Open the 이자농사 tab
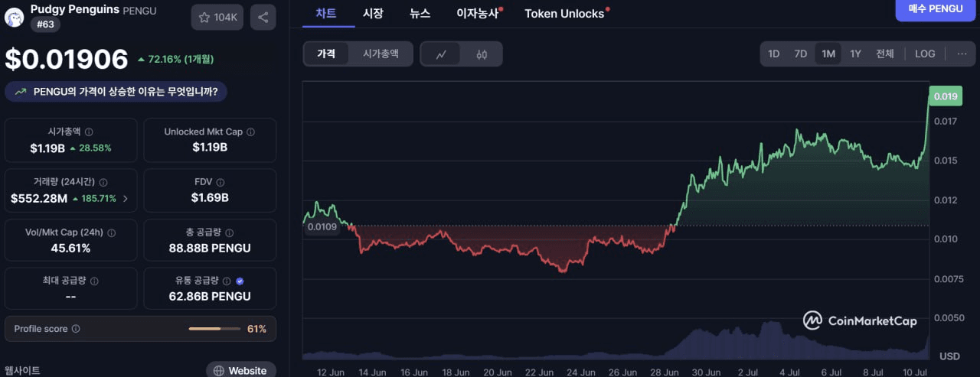The height and width of the screenshot is (377, 980). pyautogui.click(x=479, y=13)
